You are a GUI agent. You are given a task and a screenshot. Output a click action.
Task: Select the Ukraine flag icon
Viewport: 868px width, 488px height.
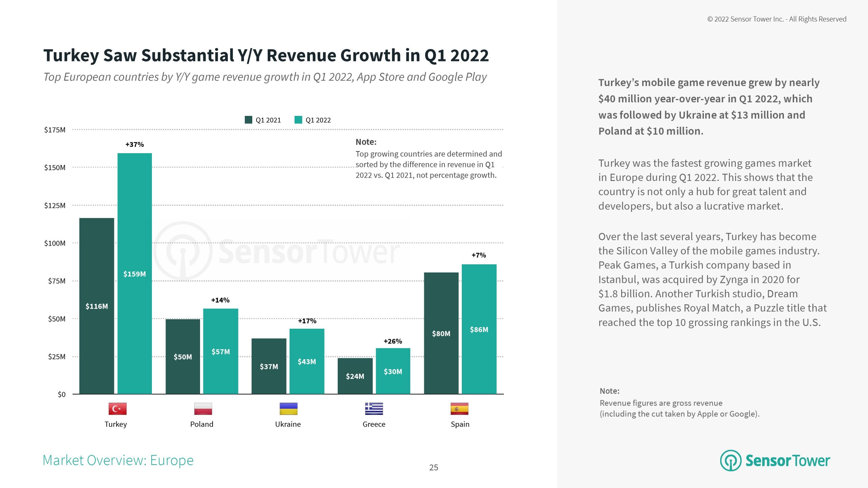pos(289,409)
